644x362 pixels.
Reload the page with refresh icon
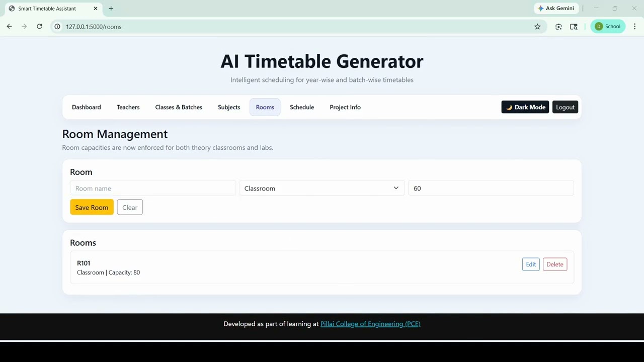[39, 27]
